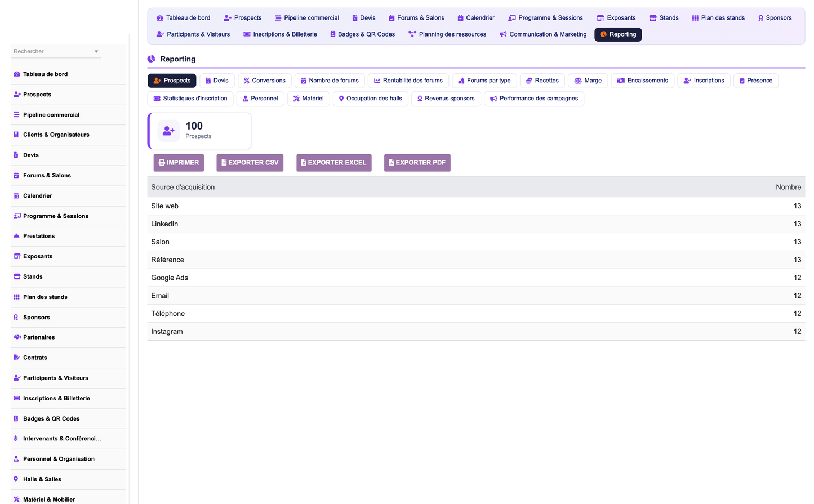Open the Inscriptions report tab

tap(704, 81)
